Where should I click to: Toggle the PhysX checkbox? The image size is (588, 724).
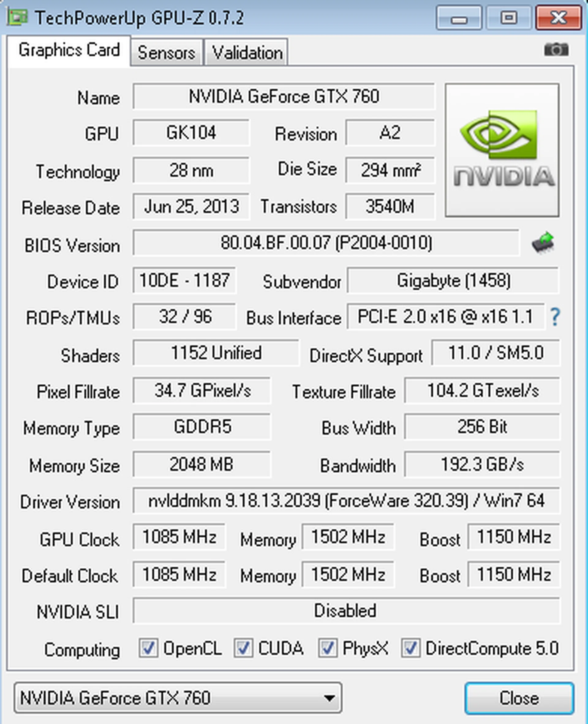click(327, 648)
